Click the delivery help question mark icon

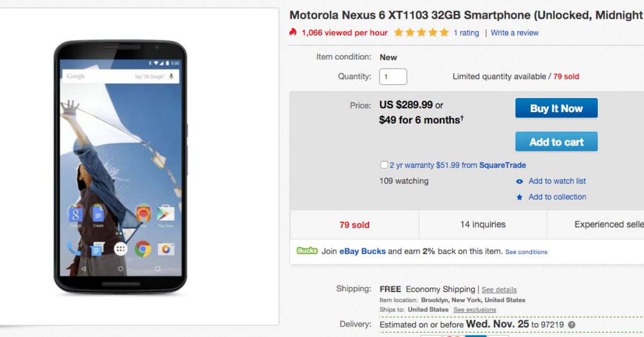(x=572, y=325)
